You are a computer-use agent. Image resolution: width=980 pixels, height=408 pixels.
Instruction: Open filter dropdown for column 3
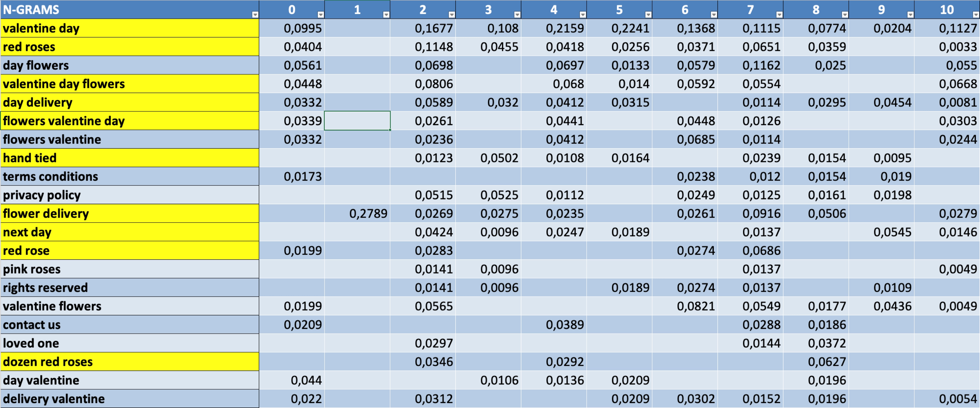[x=517, y=15]
